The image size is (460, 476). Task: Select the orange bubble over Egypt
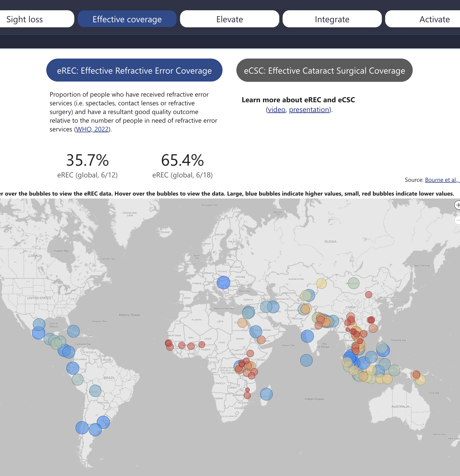(x=242, y=323)
